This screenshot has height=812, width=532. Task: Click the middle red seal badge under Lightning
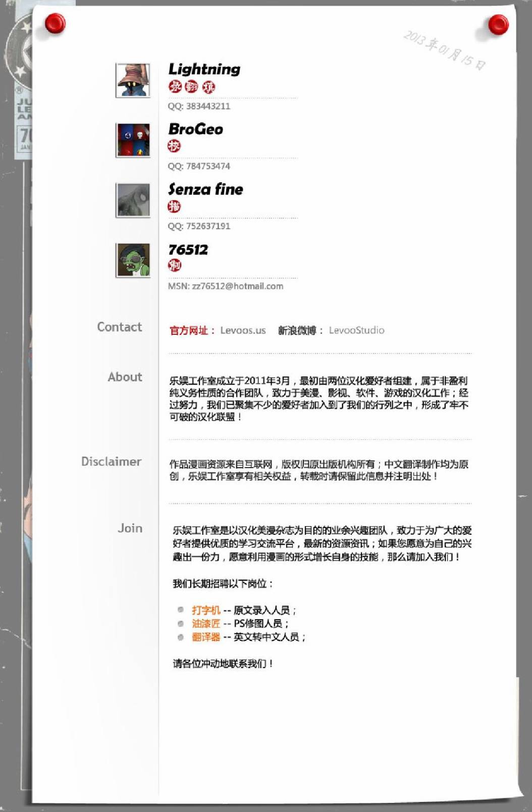point(191,87)
